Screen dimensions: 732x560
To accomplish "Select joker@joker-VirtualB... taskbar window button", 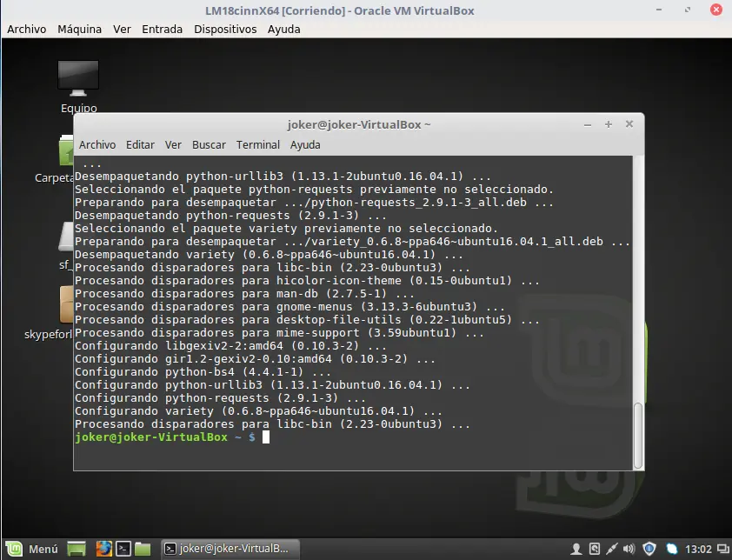I will pyautogui.click(x=230, y=549).
